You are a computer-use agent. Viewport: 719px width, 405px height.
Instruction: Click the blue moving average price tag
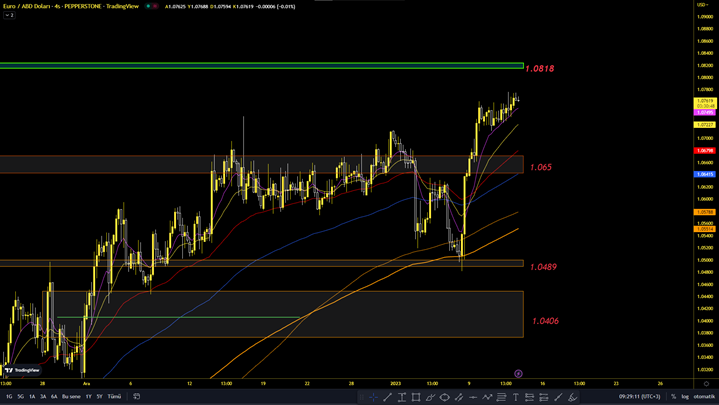(x=705, y=174)
